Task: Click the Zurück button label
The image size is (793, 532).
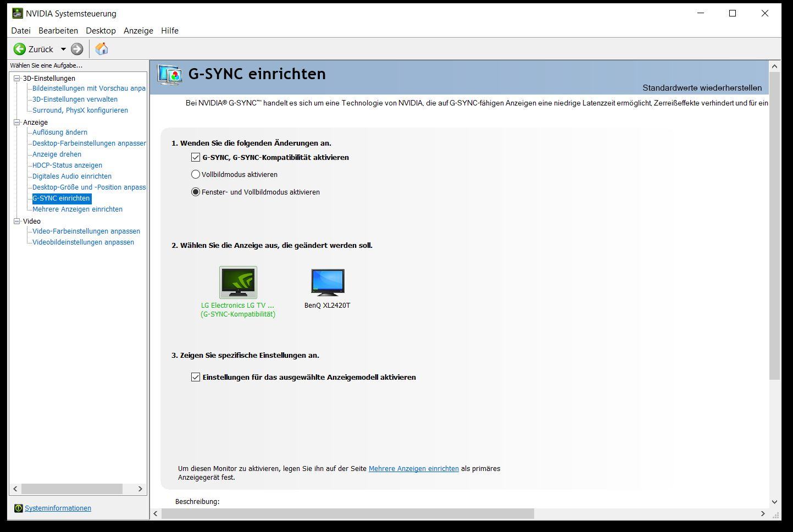Action: tap(41, 49)
